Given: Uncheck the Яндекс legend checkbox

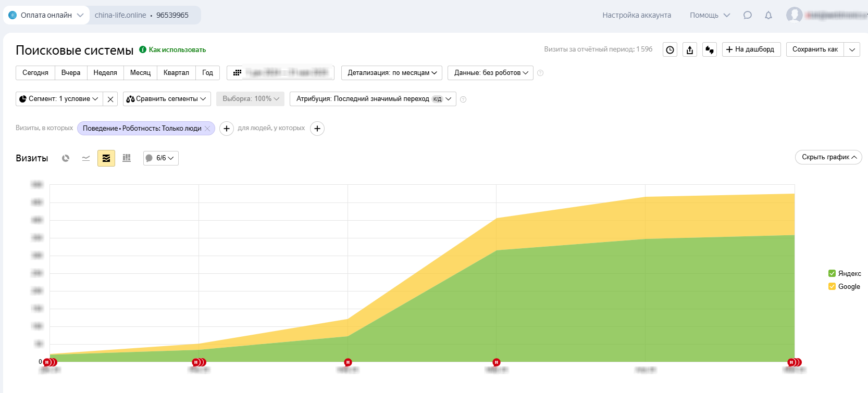Looking at the screenshot, I should 832,273.
